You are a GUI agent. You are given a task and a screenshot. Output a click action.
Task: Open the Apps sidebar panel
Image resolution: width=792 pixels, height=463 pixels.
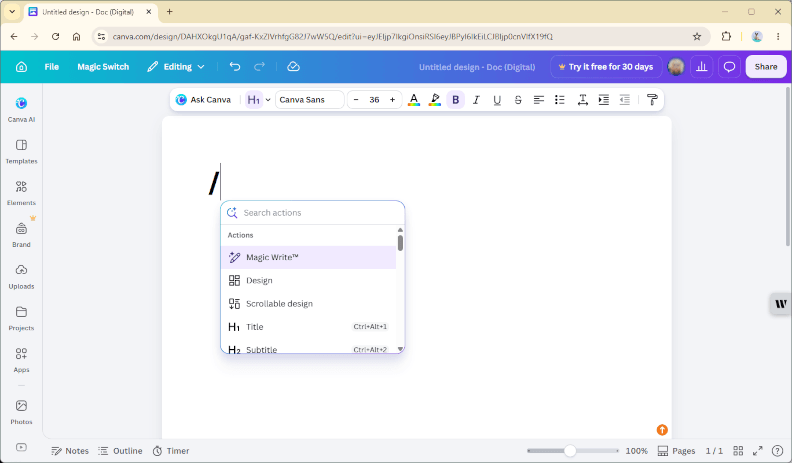[x=21, y=360]
